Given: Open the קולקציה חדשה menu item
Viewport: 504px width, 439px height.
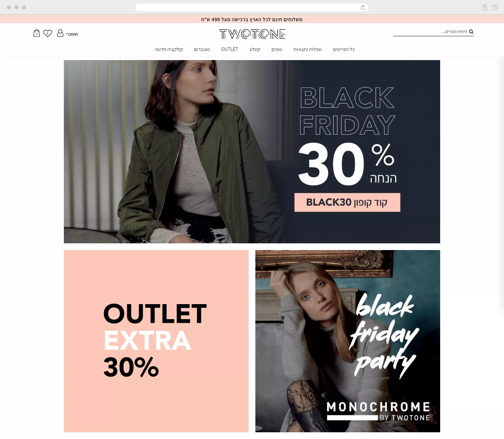Looking at the screenshot, I should point(169,49).
